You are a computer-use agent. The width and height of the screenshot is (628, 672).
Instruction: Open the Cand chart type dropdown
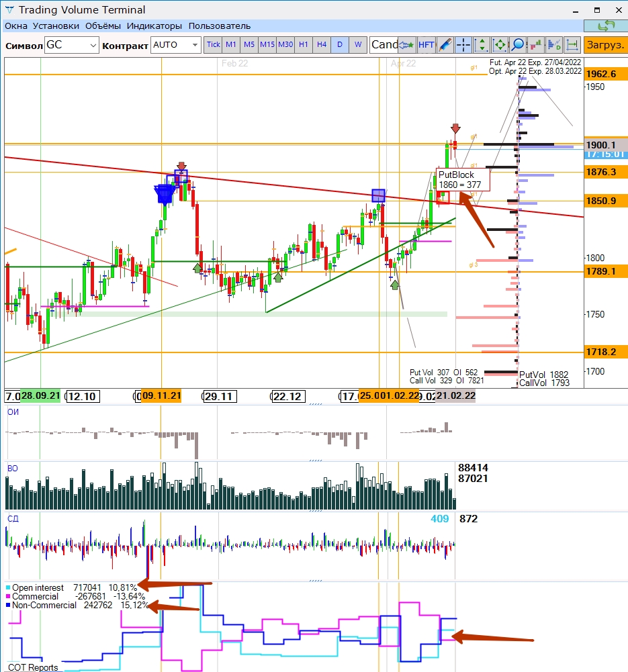click(385, 45)
